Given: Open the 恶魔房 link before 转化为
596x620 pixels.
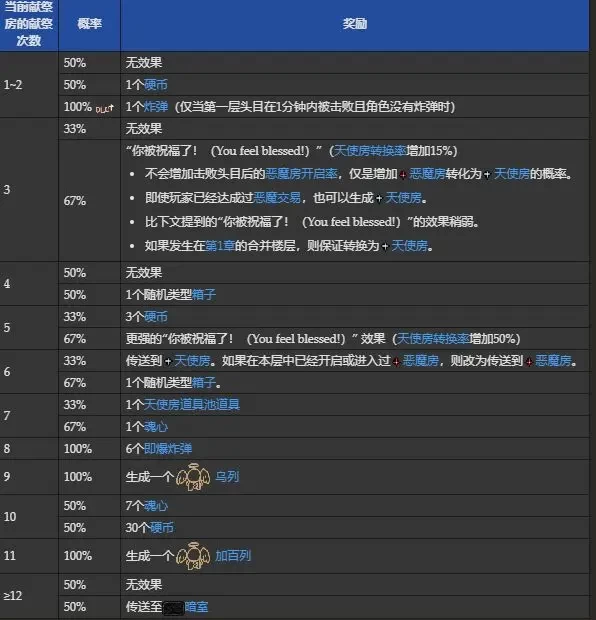Looking at the screenshot, I should [x=428, y=174].
